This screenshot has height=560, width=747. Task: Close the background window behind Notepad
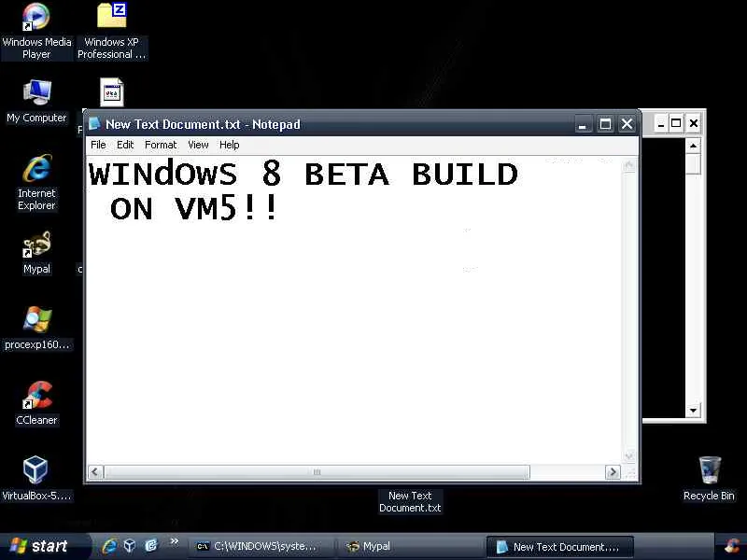pos(694,123)
